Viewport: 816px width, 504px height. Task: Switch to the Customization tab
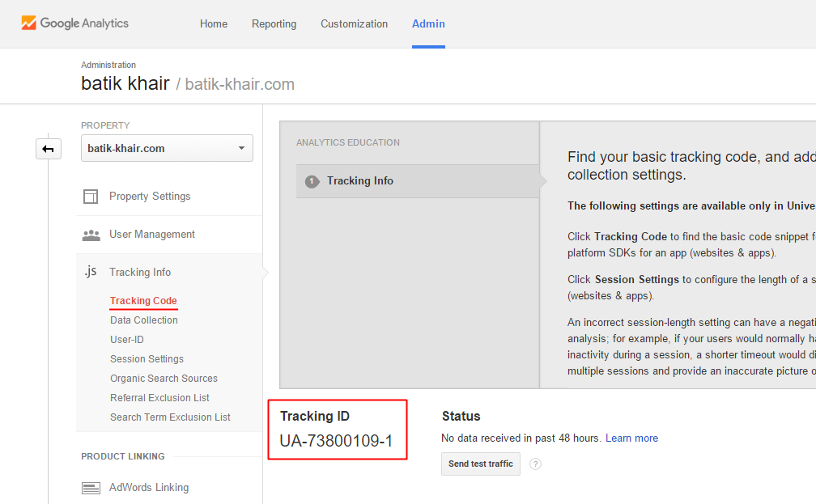tap(354, 24)
